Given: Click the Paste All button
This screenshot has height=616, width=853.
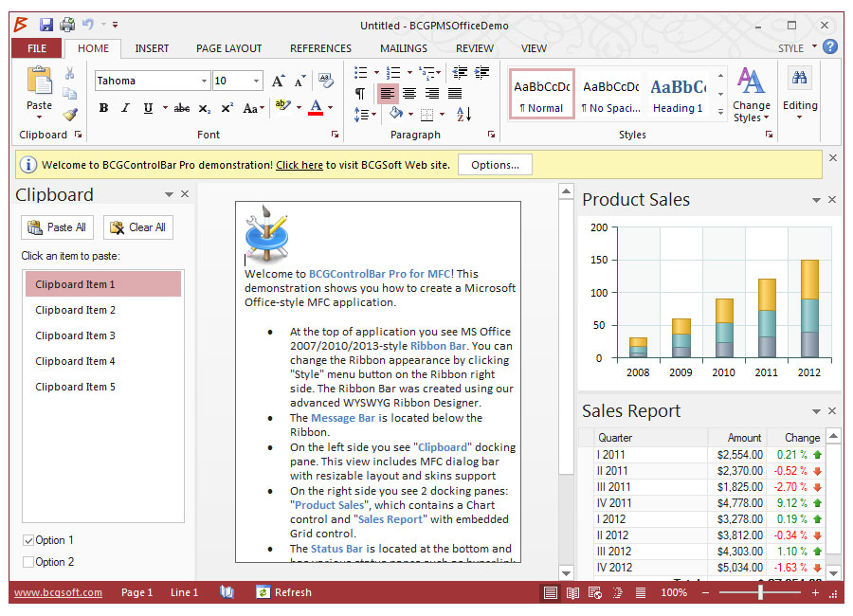Looking at the screenshot, I should (57, 227).
